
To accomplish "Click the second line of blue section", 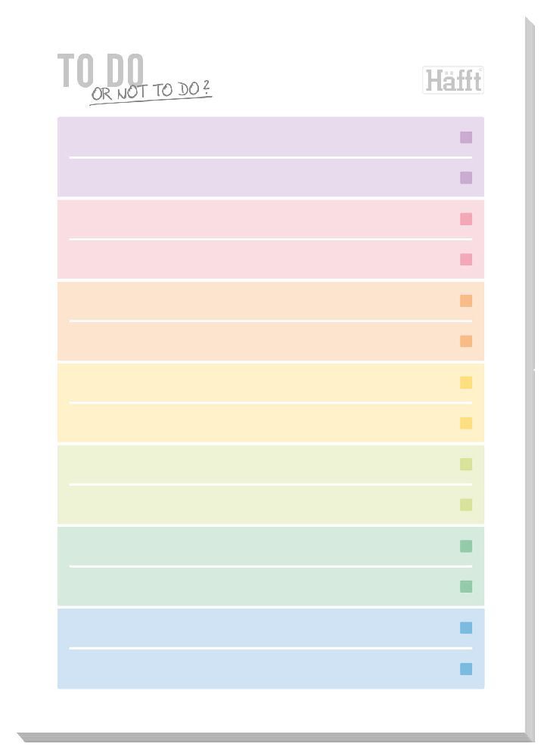I will coord(264,669).
